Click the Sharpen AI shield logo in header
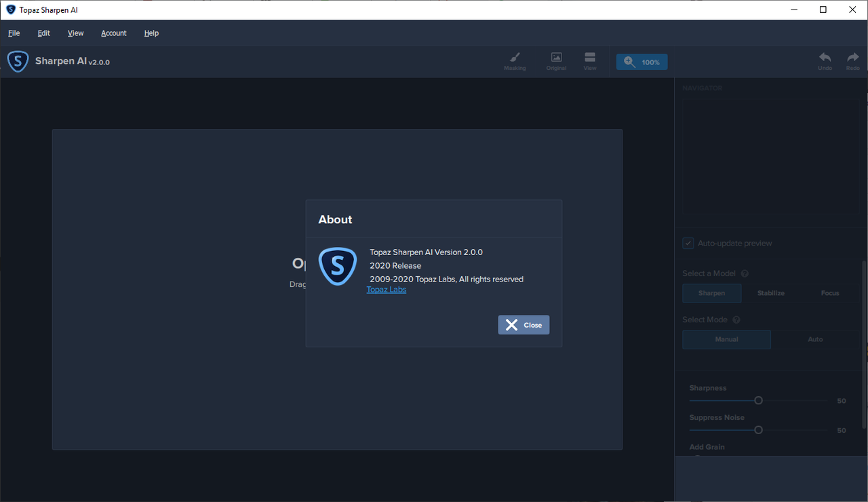The width and height of the screenshot is (868, 502). [18, 61]
